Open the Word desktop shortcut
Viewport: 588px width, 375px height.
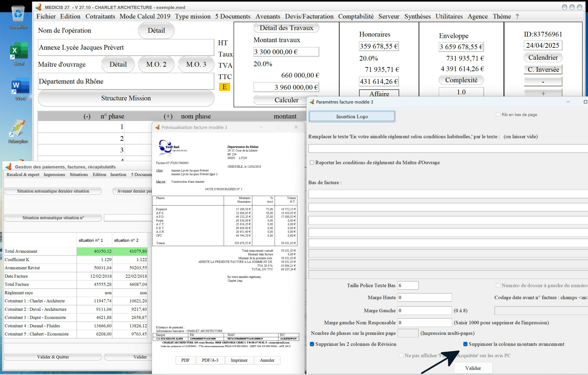(20, 89)
